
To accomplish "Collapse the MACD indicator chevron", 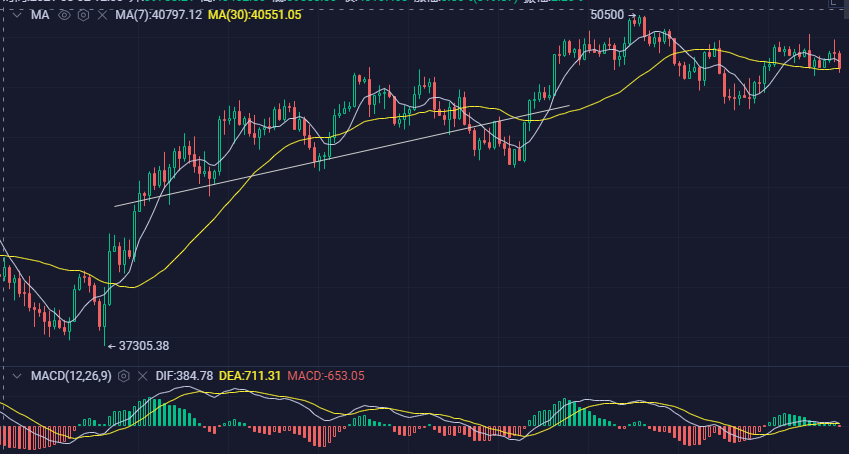I will coord(17,376).
